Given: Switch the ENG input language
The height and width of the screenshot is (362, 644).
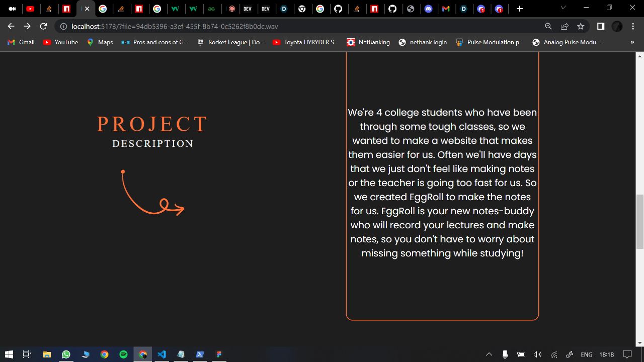Looking at the screenshot, I should 587,354.
